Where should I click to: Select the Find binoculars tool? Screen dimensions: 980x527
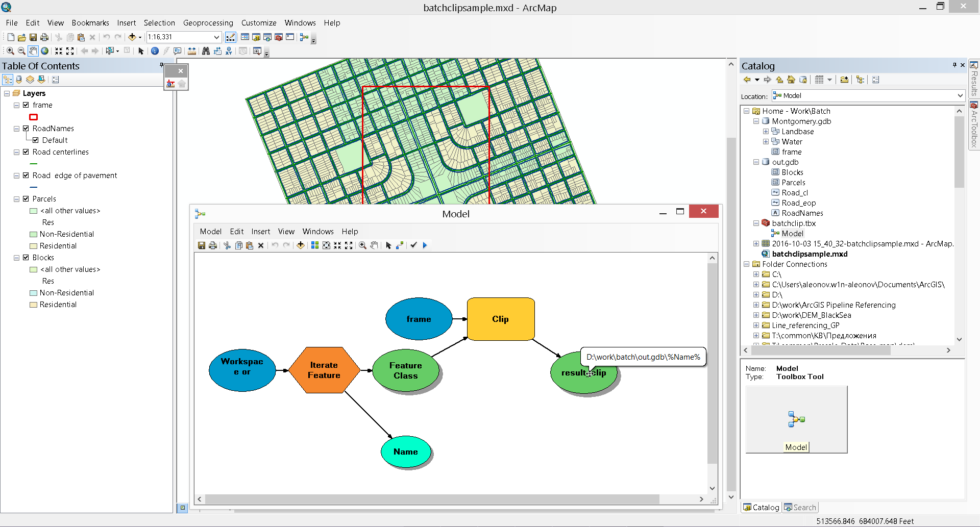click(x=206, y=51)
